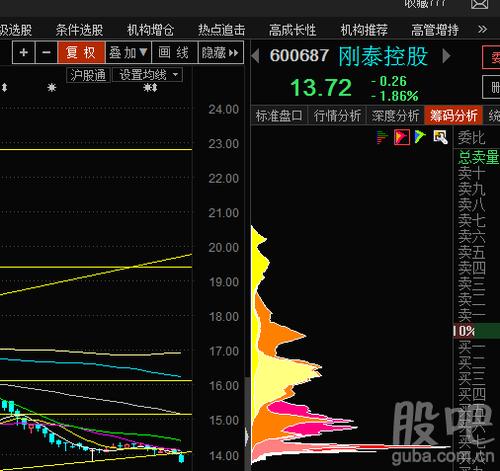This screenshot has height=471, width=500.
Task: Click the mail envelope icon
Action: 479,4
